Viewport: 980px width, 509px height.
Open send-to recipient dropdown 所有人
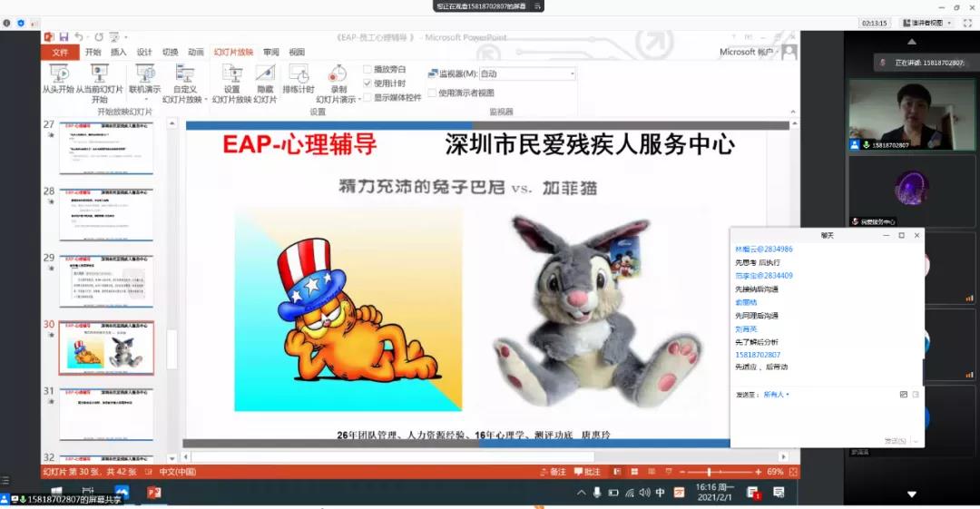tap(776, 395)
